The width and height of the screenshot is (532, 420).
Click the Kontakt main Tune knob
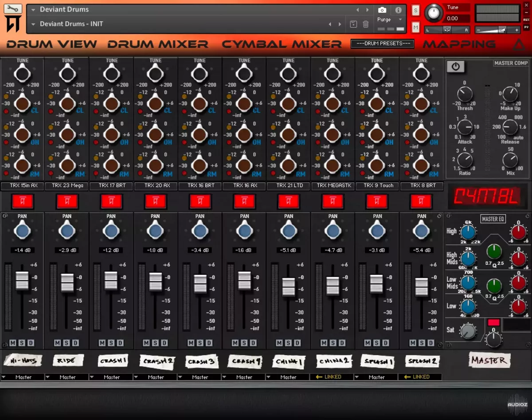click(x=434, y=13)
